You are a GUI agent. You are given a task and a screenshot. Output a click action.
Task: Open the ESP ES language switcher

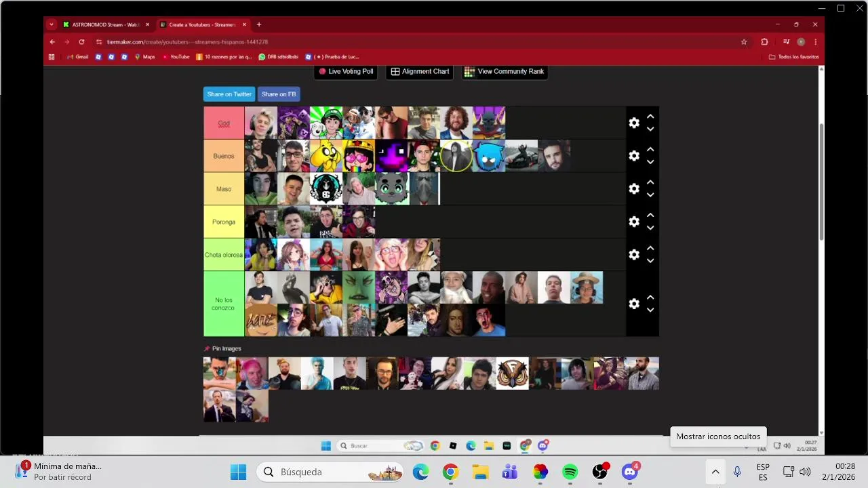[x=763, y=472]
